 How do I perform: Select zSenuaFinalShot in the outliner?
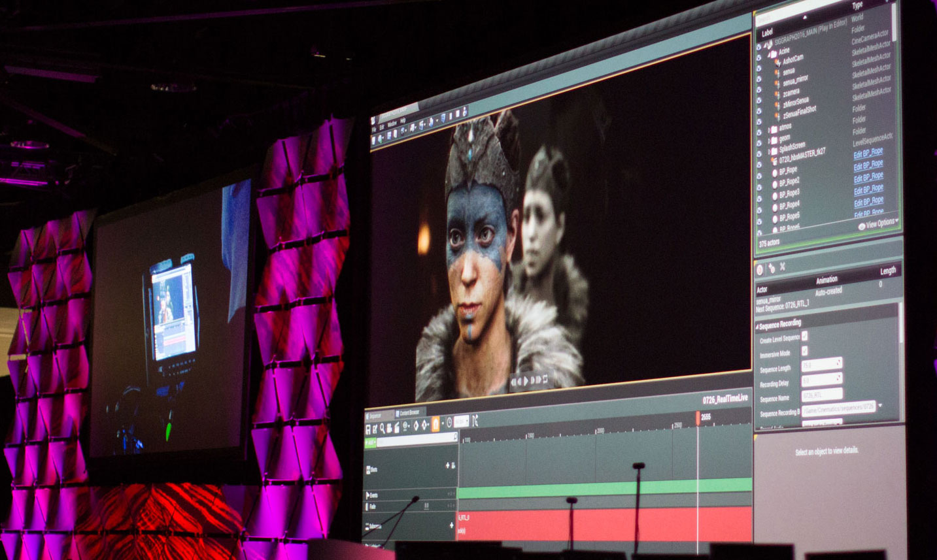799,111
